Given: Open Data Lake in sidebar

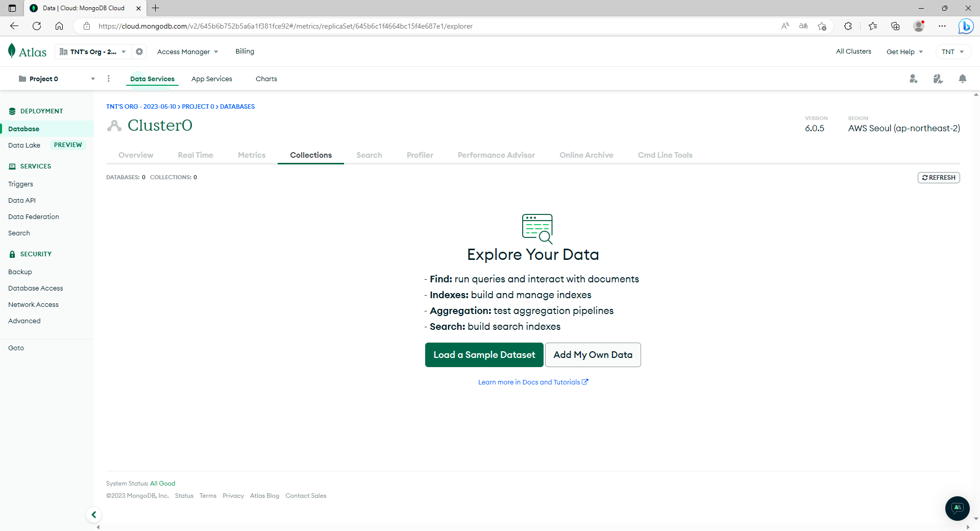Looking at the screenshot, I should (x=24, y=145).
